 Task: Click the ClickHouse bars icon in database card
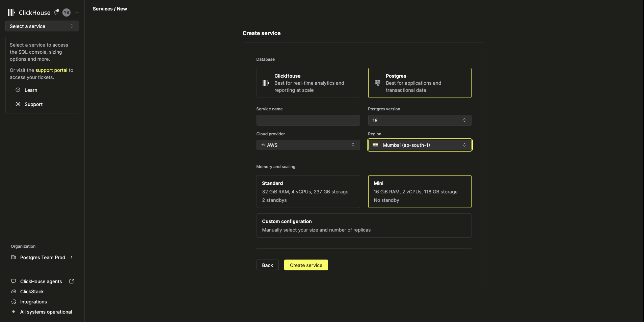(266, 83)
